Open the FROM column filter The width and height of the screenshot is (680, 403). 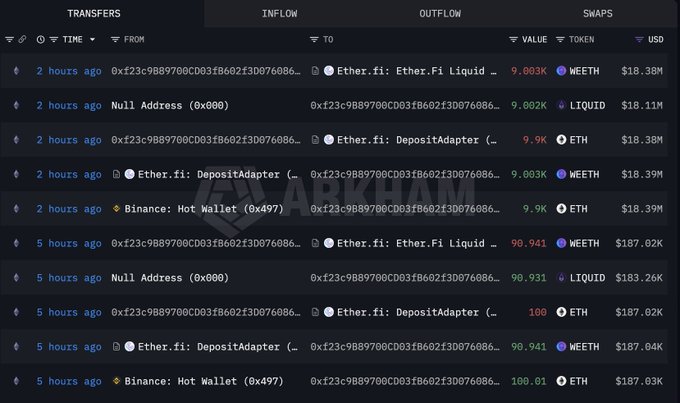pyautogui.click(x=115, y=39)
